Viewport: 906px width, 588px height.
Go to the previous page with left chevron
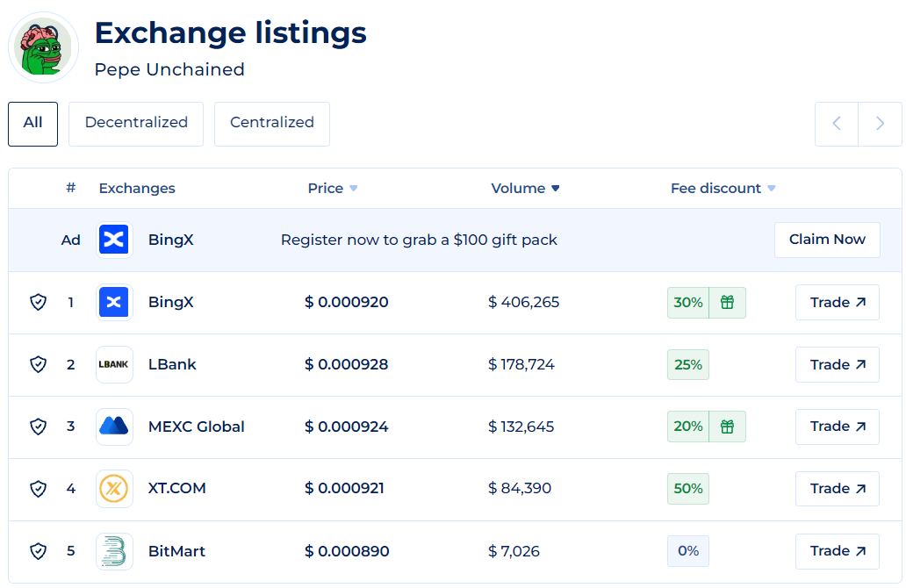[x=837, y=124]
